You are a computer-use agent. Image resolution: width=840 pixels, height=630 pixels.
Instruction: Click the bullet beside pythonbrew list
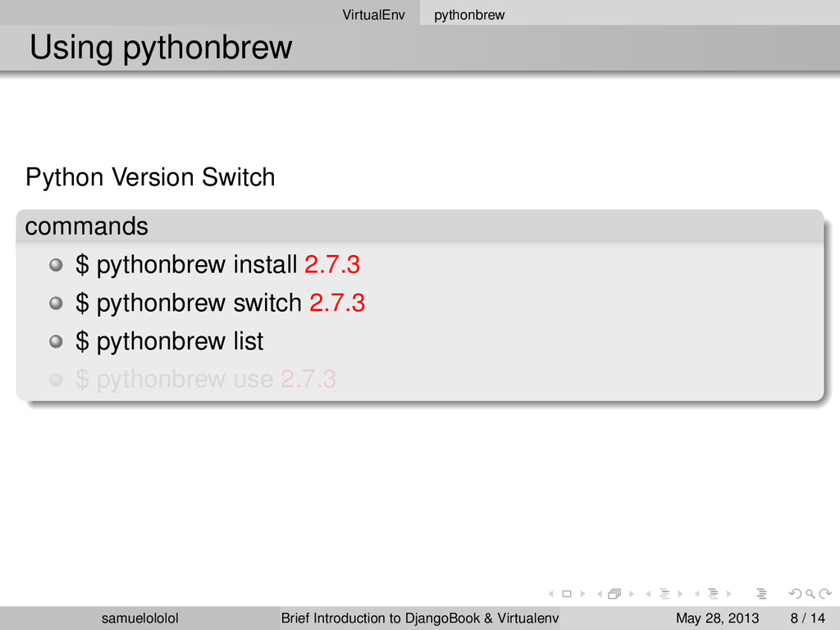coord(56,341)
